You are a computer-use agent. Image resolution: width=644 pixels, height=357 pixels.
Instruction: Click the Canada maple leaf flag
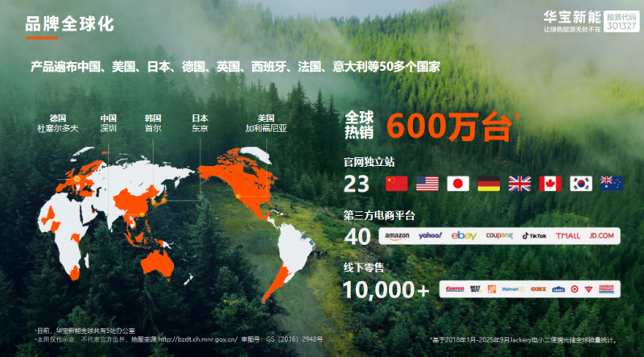click(x=550, y=184)
